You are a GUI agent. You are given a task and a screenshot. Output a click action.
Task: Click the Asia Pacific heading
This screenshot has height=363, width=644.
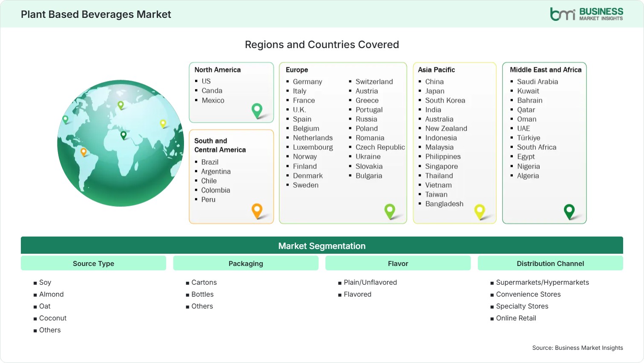(x=437, y=70)
